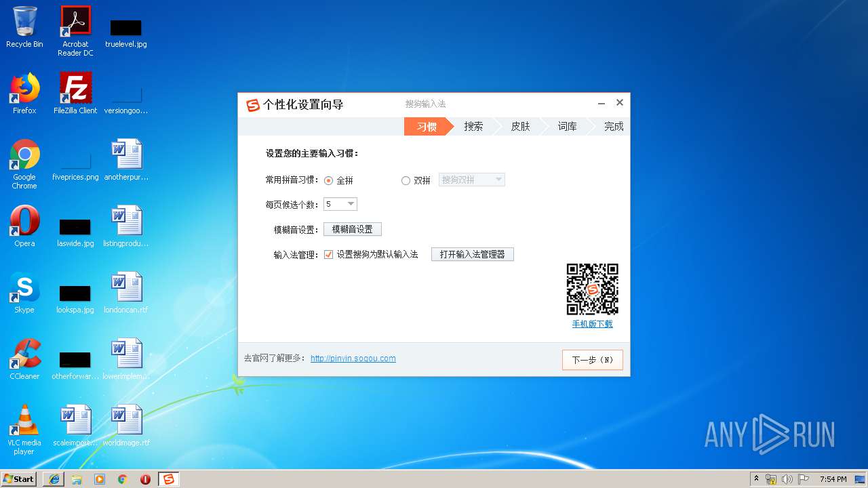
Task: Go to 词库 wizard step tab
Action: (x=567, y=127)
